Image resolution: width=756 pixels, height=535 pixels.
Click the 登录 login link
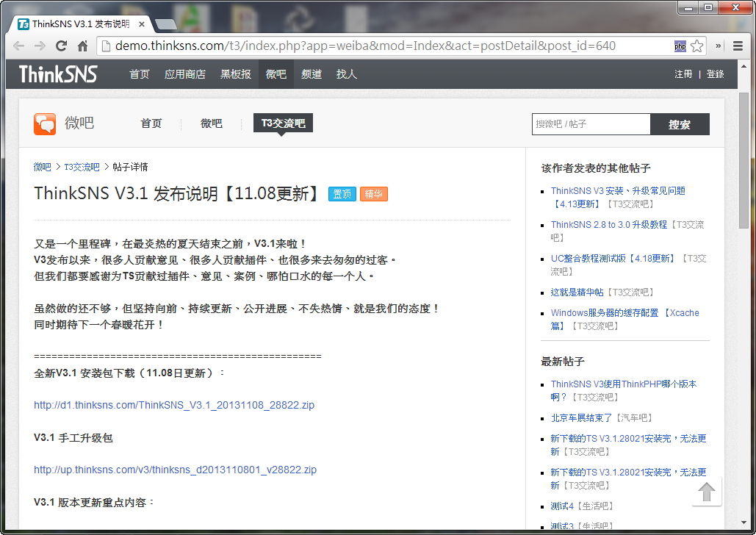(x=715, y=74)
